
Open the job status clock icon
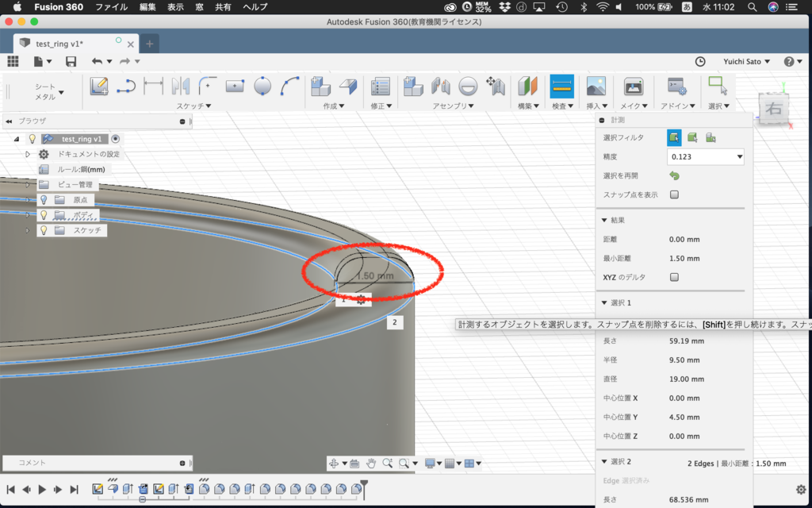click(x=700, y=61)
